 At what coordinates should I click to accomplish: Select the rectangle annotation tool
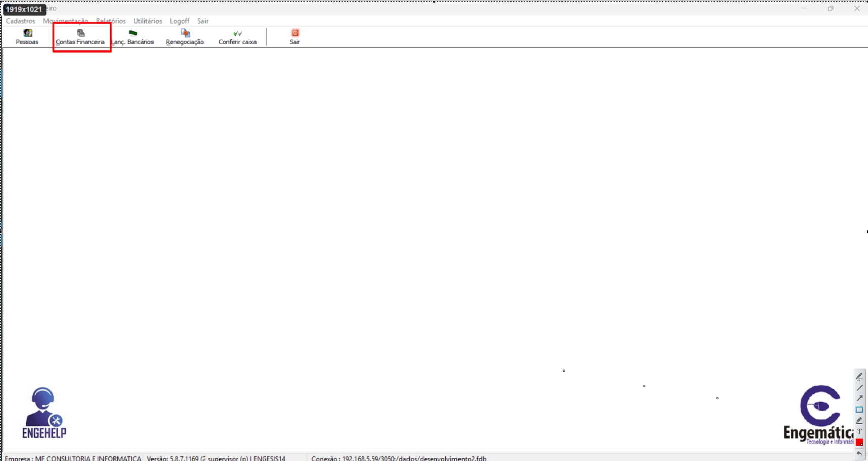click(x=859, y=409)
